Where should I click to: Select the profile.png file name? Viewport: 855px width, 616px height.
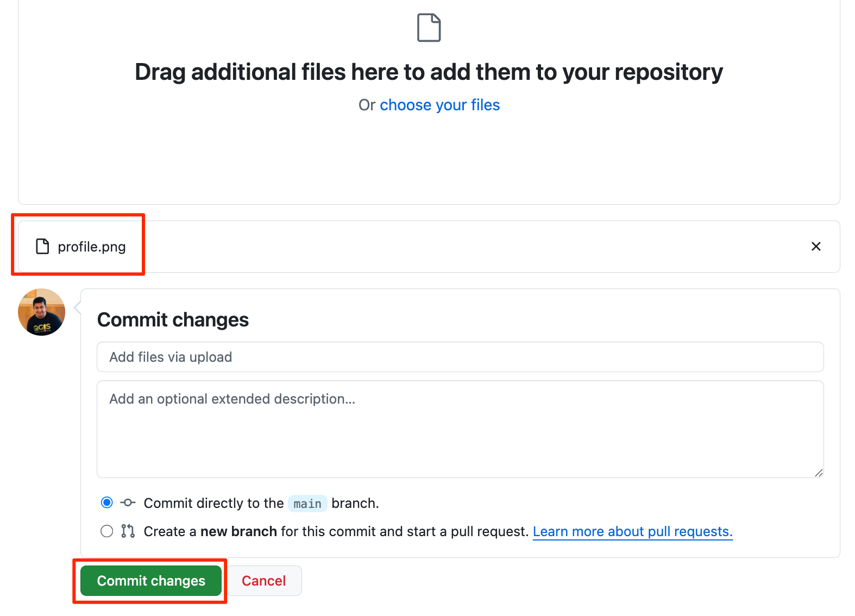92,247
